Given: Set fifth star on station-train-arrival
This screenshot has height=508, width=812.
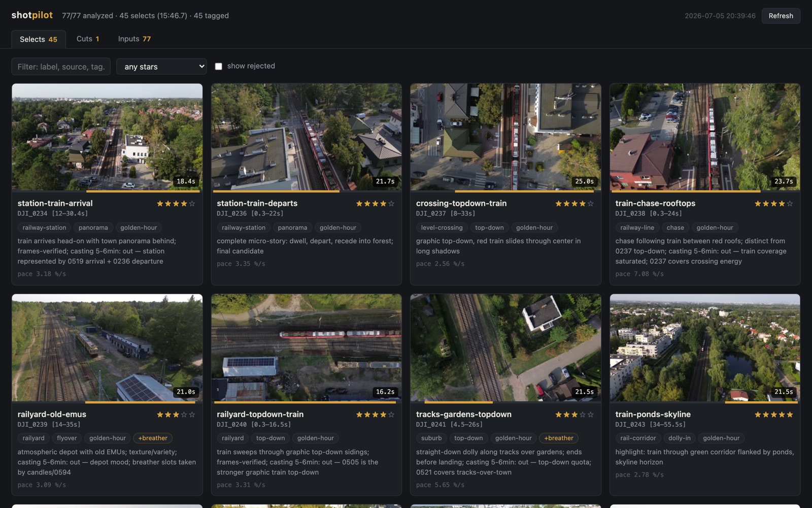Looking at the screenshot, I should (x=192, y=204).
